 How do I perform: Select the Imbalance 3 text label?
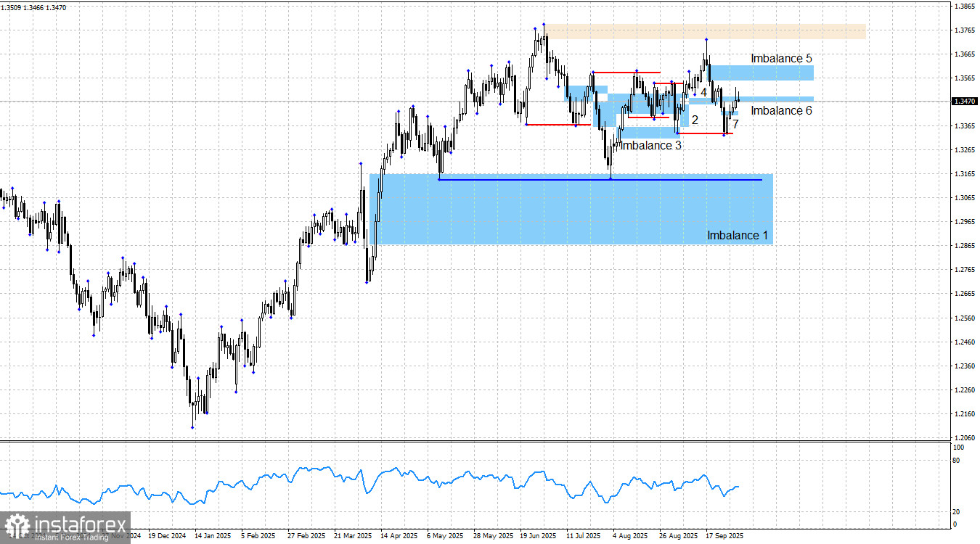point(651,145)
